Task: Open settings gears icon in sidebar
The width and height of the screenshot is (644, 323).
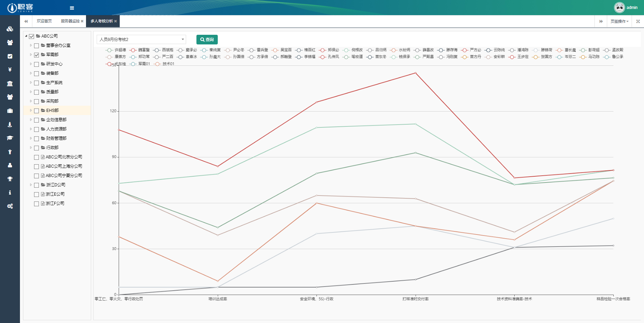Action: coord(10,206)
